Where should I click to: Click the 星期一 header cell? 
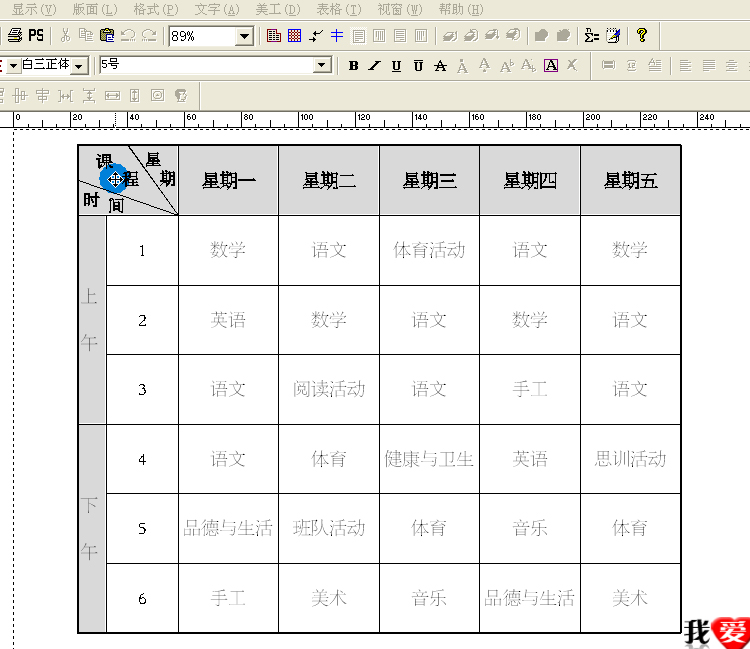[229, 181]
